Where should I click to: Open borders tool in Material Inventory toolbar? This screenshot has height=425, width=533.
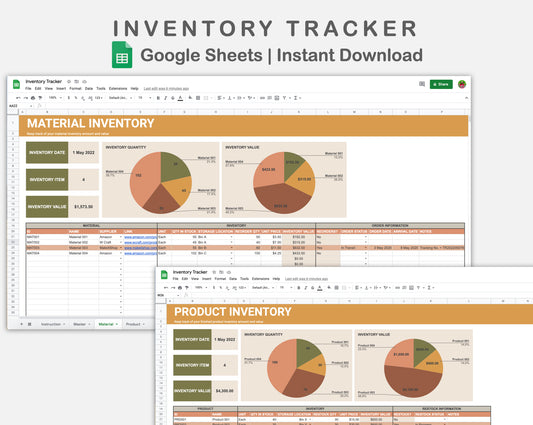tap(198, 98)
